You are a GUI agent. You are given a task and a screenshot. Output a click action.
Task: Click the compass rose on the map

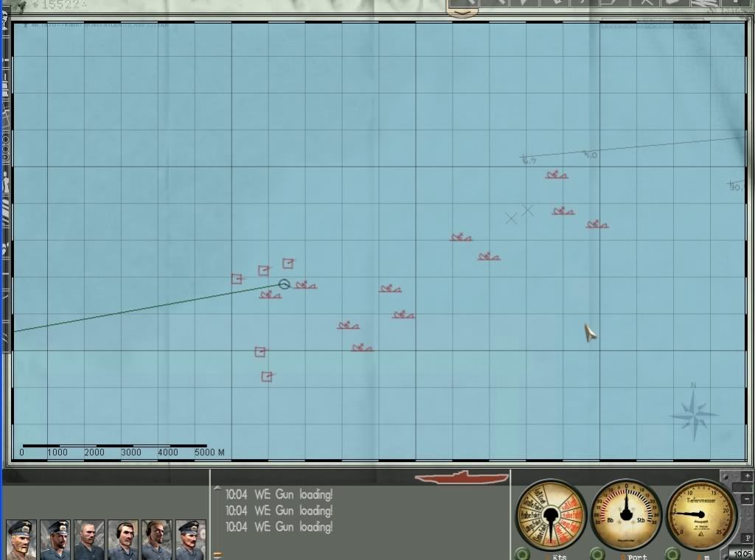coord(694,414)
